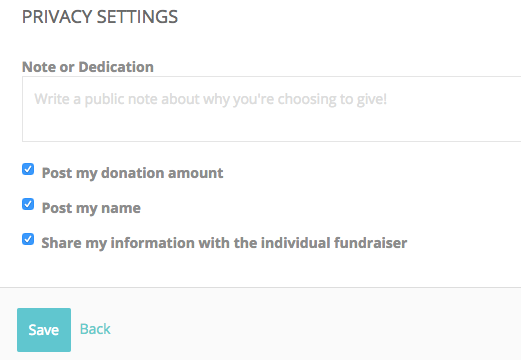The height and width of the screenshot is (360, 521).
Task: Click the public note placeholder text
Action: coord(211,99)
